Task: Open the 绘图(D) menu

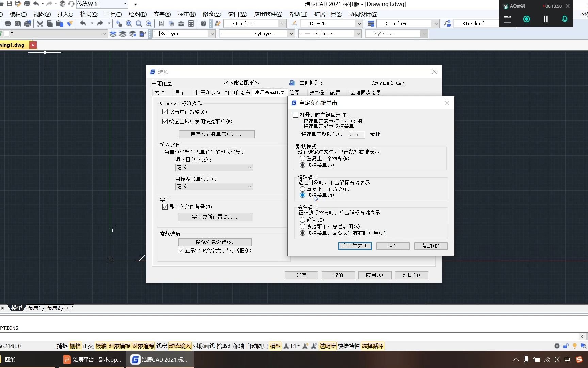Action: point(137,14)
